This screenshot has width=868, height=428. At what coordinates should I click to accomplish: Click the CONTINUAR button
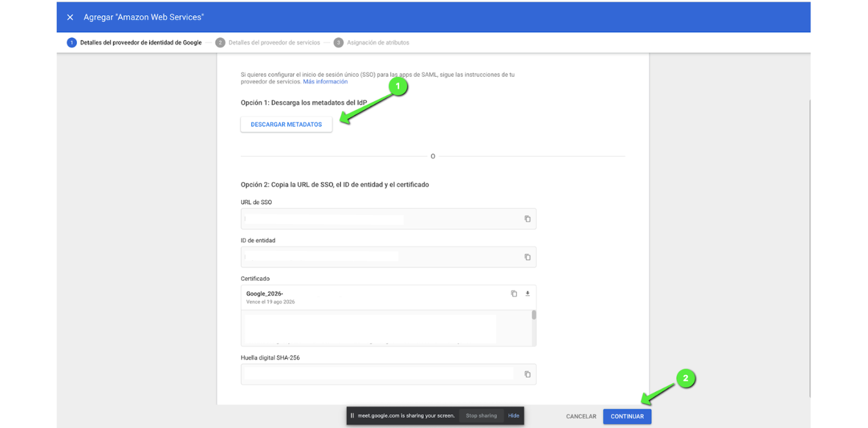pos(627,416)
